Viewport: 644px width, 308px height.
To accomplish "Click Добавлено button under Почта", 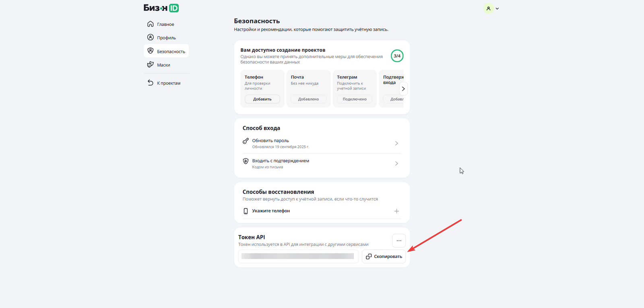I will pos(308,99).
